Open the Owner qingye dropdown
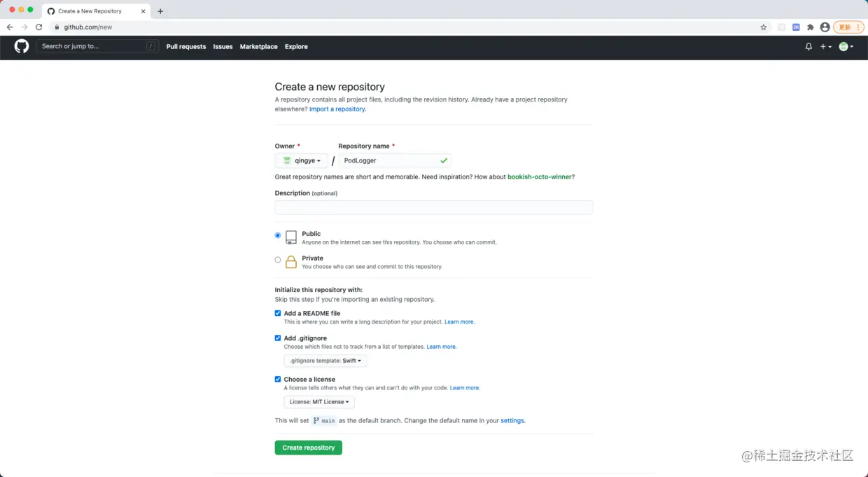This screenshot has height=477, width=868. [301, 160]
